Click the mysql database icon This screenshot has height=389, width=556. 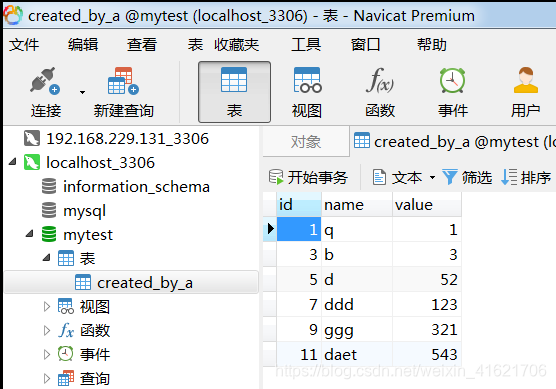tap(49, 210)
